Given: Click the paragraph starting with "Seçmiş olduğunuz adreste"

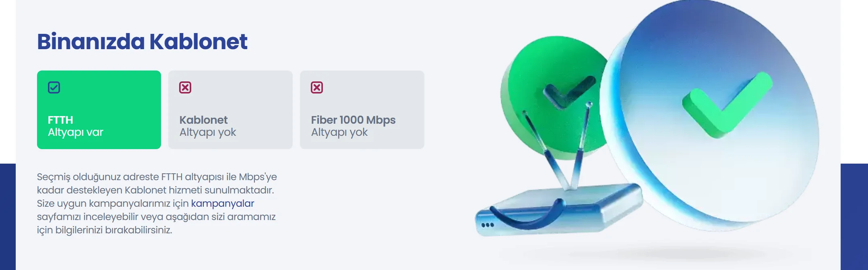Looking at the screenshot, I should 157,204.
